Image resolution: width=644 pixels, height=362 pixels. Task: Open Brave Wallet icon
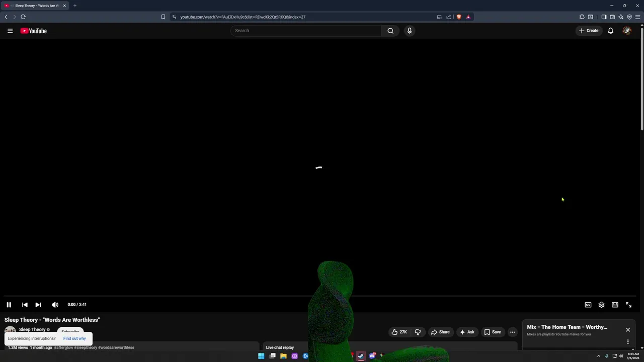(x=612, y=17)
